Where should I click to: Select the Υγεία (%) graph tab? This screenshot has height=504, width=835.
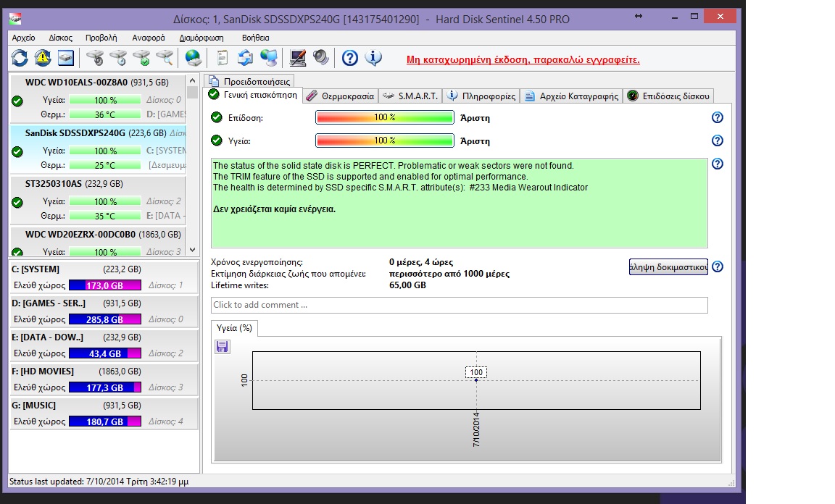coord(234,328)
